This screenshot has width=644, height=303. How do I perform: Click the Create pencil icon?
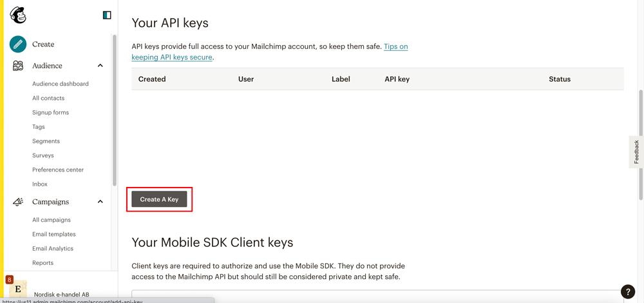tap(17, 44)
